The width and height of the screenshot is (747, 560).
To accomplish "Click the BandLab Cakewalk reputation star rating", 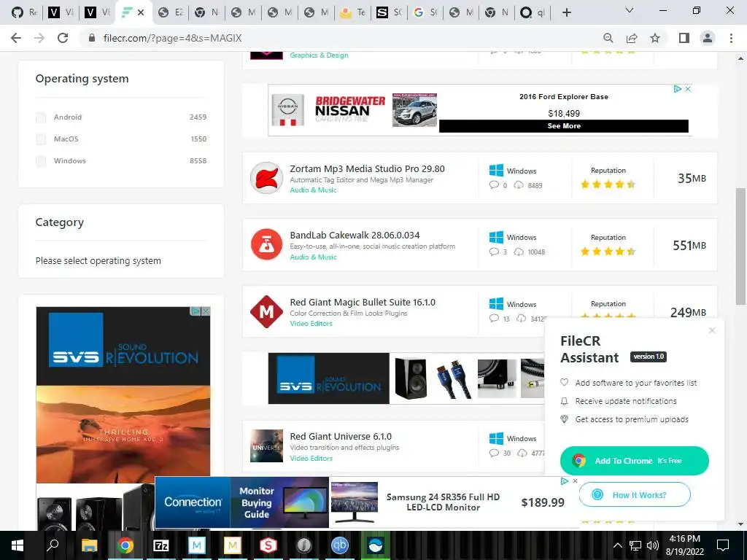I will point(608,252).
